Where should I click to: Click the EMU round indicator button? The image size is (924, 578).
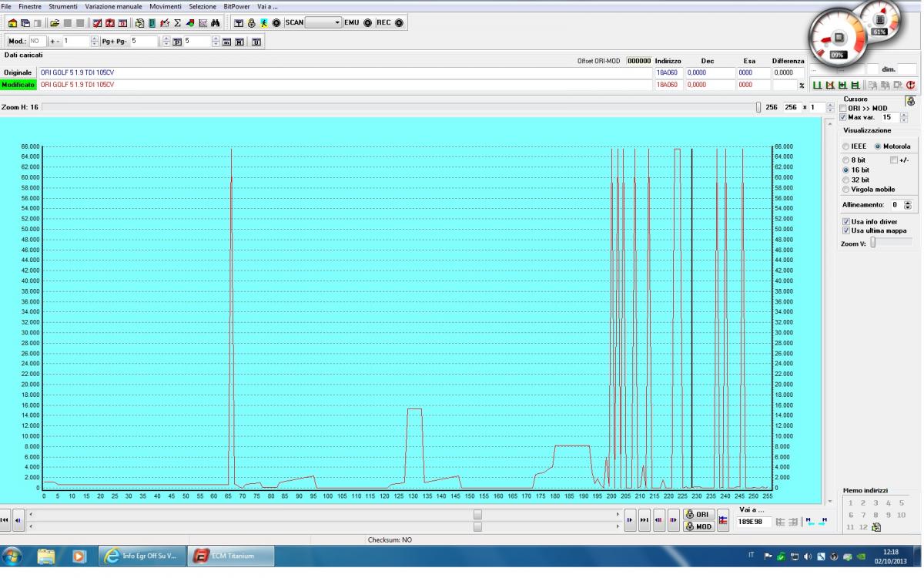coord(367,23)
